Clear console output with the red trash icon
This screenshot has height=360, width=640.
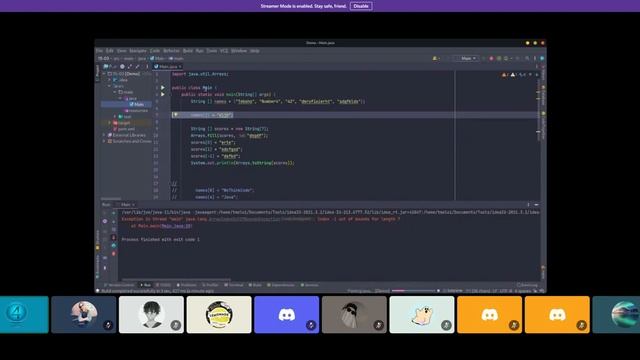[x=114, y=253]
